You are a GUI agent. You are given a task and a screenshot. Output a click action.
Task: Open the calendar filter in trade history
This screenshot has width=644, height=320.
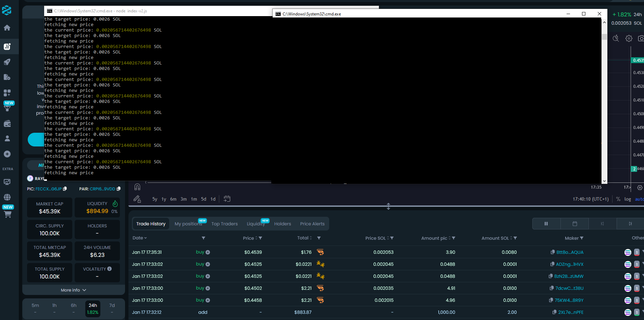574,224
